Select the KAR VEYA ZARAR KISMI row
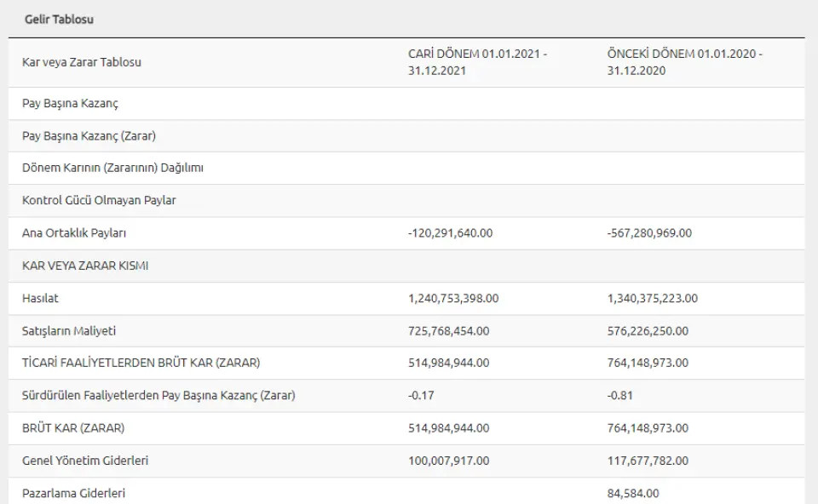 pos(85,265)
